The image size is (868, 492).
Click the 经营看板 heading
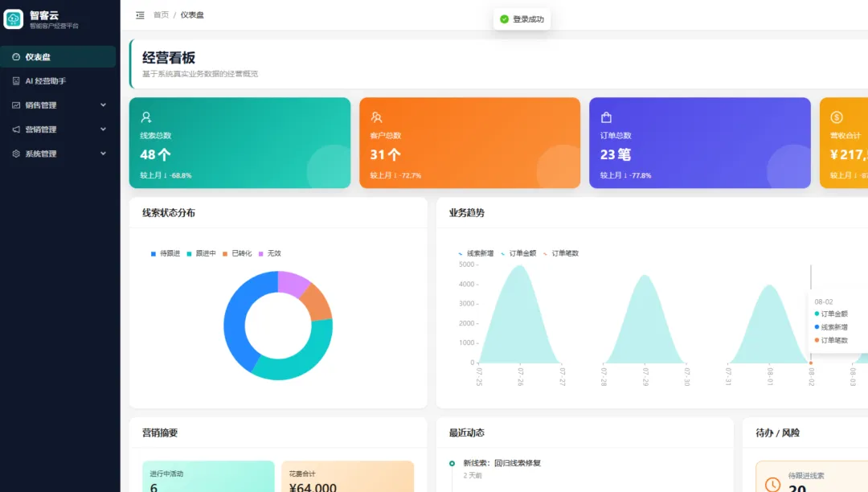pos(169,58)
